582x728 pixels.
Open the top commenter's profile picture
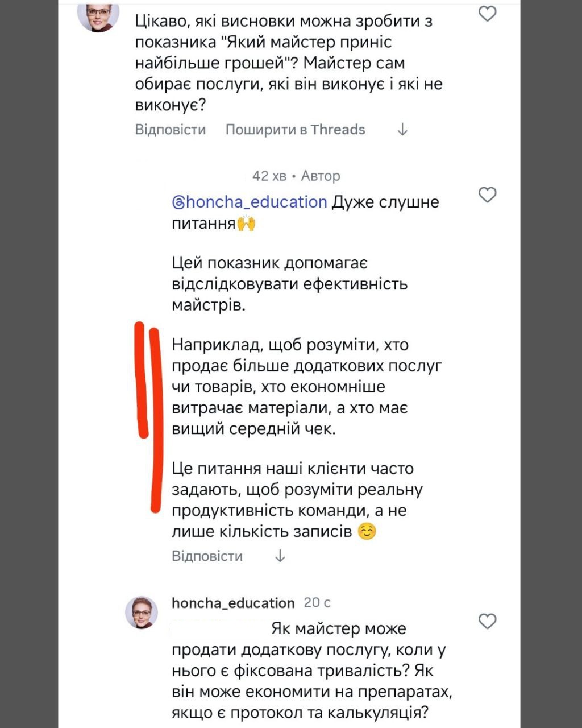click(x=98, y=16)
